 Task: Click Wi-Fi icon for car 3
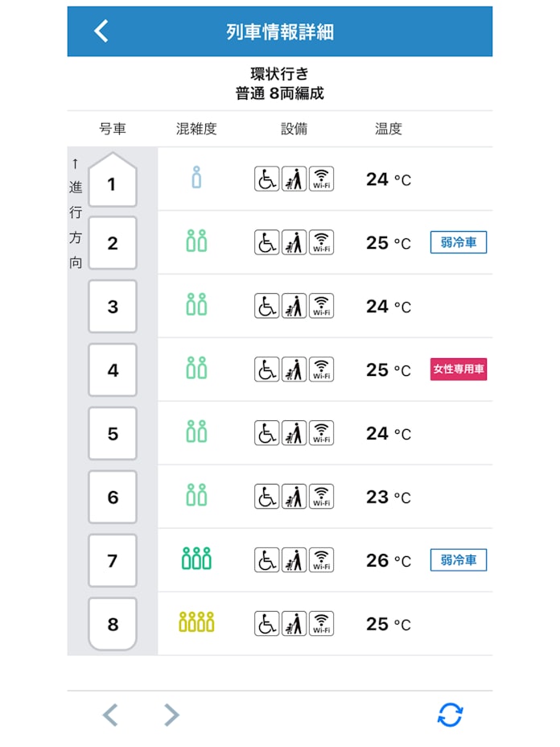pos(322,306)
